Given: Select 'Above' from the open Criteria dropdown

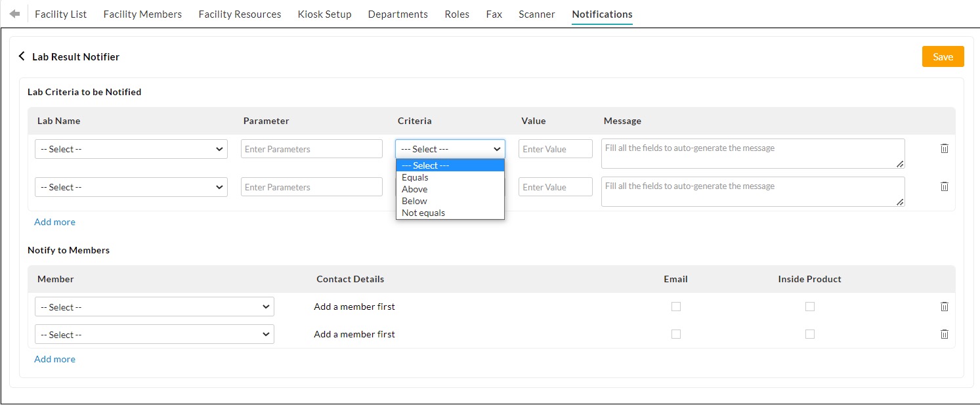Looking at the screenshot, I should (414, 189).
